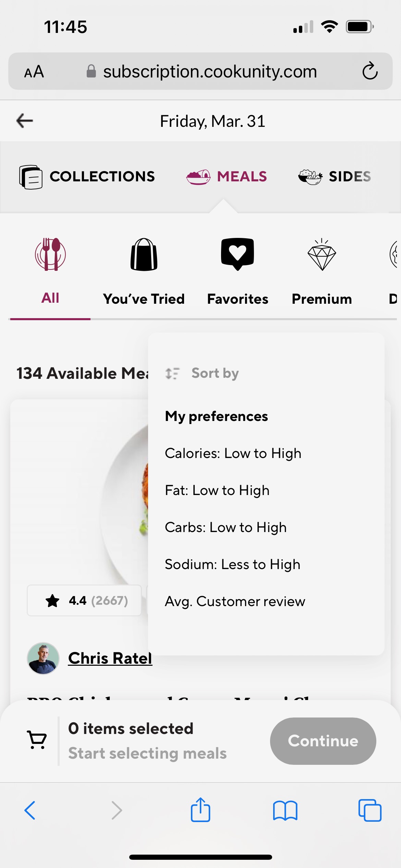The width and height of the screenshot is (401, 868).
Task: Select Sodium: Less to High sorting
Action: [232, 564]
